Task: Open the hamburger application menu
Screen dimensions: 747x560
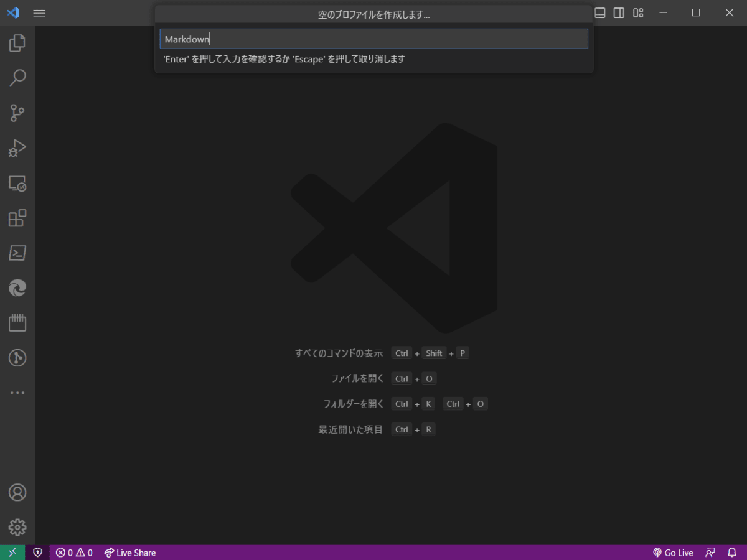Action: pos(39,13)
